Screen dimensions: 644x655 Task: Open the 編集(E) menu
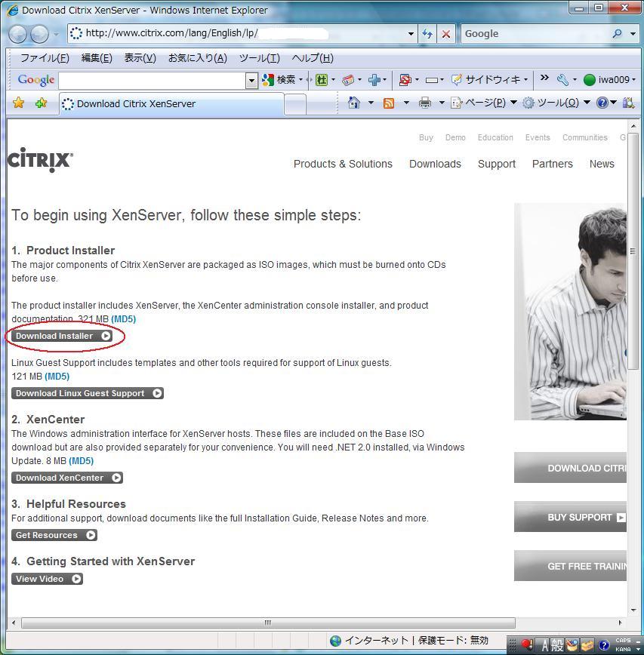click(97, 58)
